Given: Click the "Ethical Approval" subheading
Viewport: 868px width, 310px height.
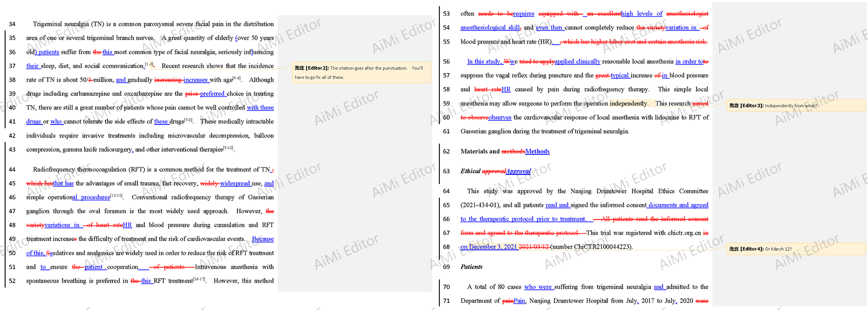Looking at the screenshot, I should pyautogui.click(x=496, y=171).
